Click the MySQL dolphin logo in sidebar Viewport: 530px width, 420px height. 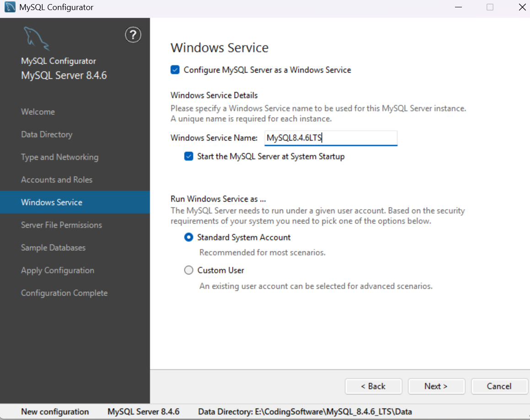(37, 37)
